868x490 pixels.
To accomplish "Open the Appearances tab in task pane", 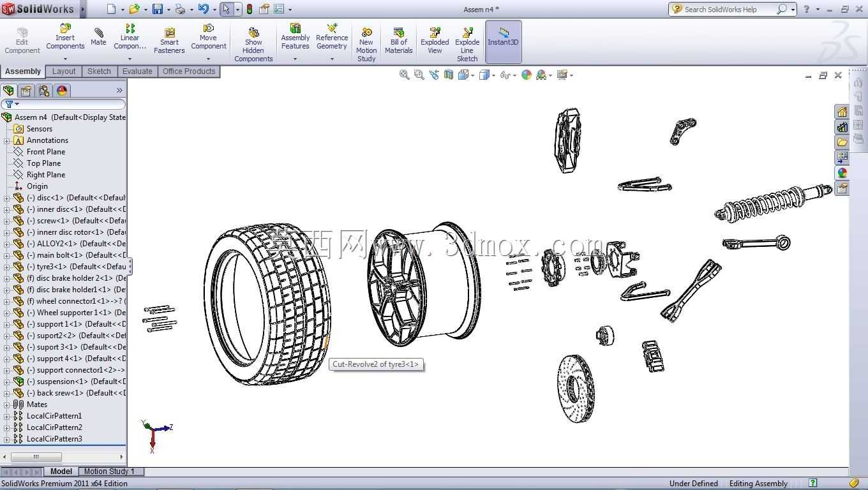I will [x=842, y=173].
